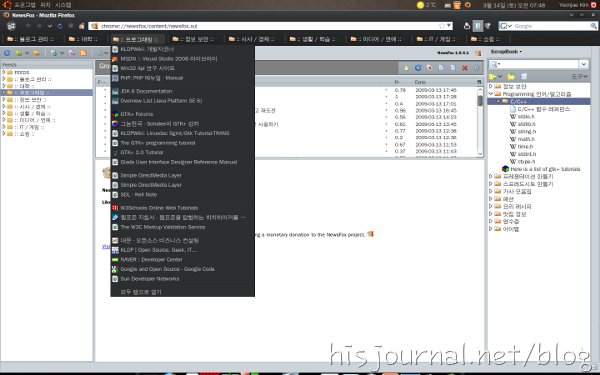Click the red tag icon in article toolbar
600x375 pixels.
429,68
